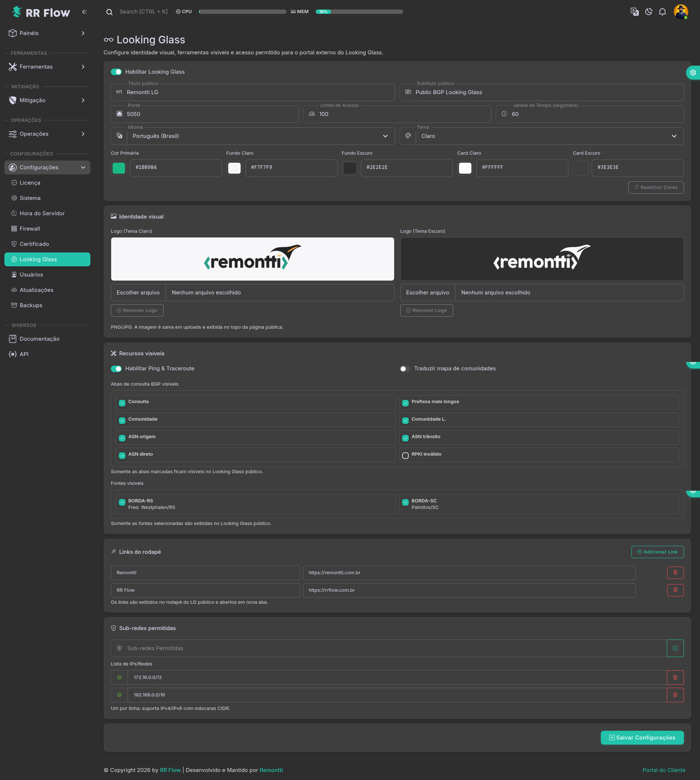
Task: Check the RPKI inválido checkbox
Action: tap(405, 456)
